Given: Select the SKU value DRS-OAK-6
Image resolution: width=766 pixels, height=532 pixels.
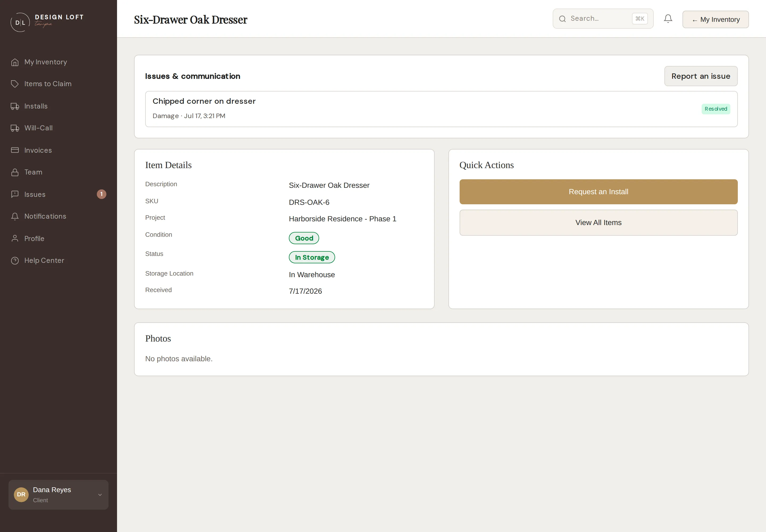Looking at the screenshot, I should pos(309,202).
